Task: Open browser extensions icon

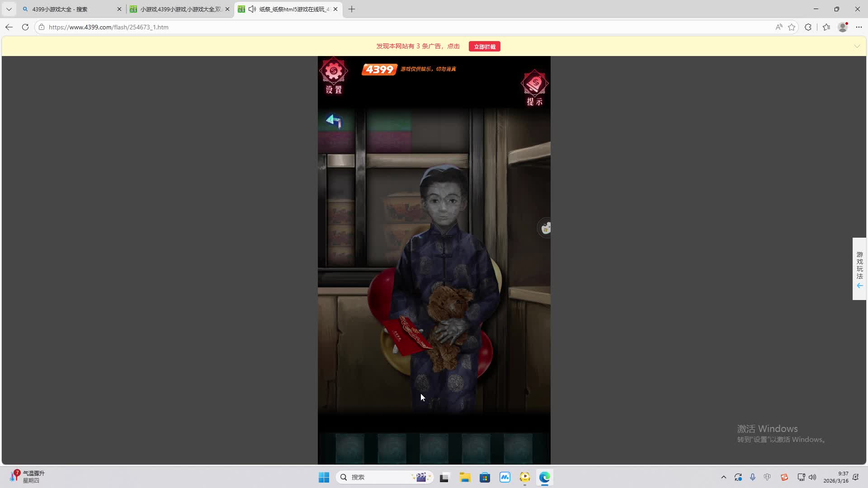Action: click(808, 27)
